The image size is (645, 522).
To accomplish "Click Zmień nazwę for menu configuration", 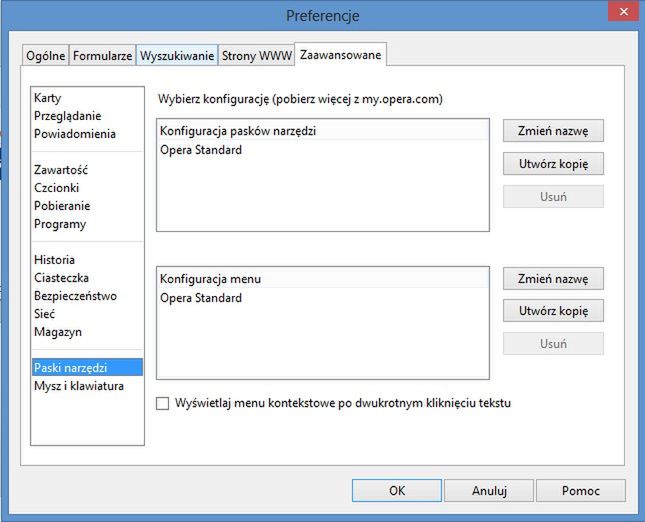I will click(x=553, y=279).
